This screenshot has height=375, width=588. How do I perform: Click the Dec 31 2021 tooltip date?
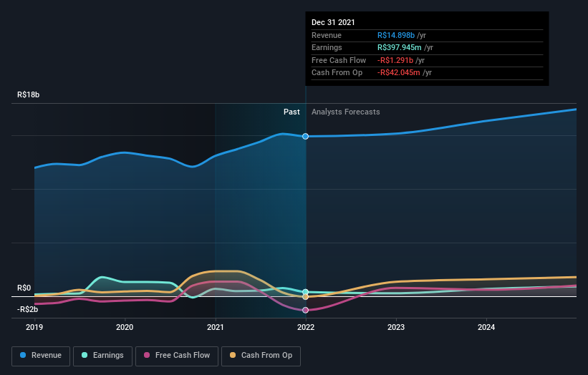click(333, 22)
